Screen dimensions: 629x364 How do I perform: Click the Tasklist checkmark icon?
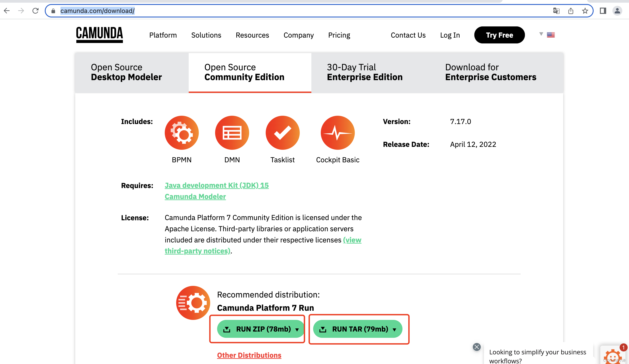click(x=282, y=133)
